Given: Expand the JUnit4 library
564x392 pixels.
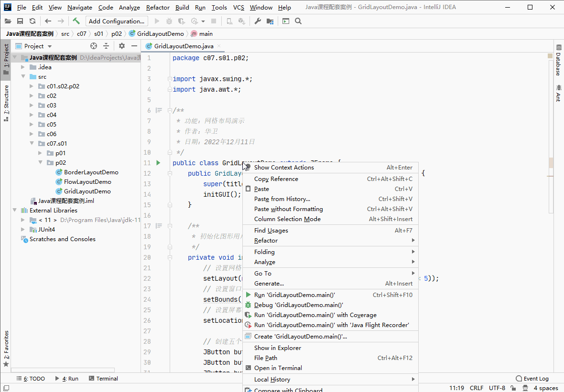Looking at the screenshot, I should [x=23, y=229].
